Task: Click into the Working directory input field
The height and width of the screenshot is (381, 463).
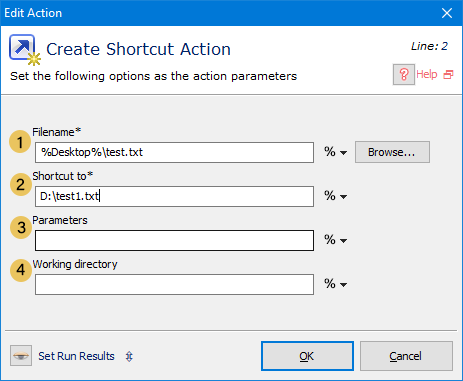Action: [x=174, y=284]
